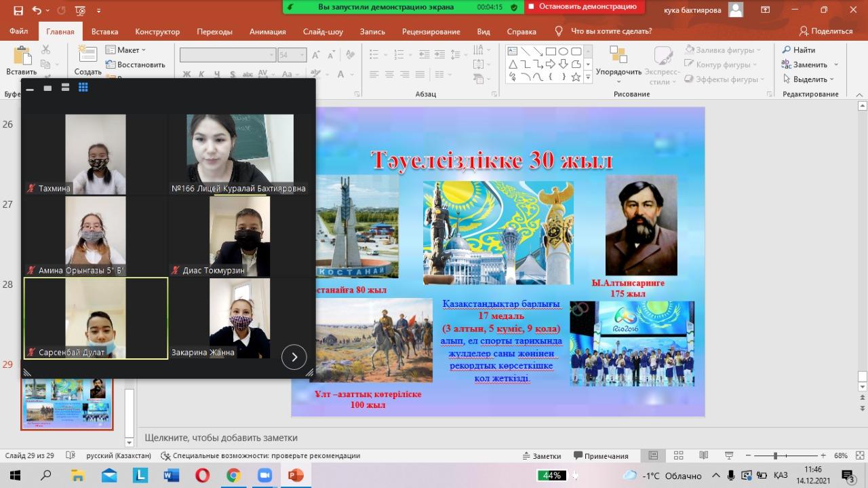The width and height of the screenshot is (868, 488).
Task: Save the presentation with the floppy disk icon
Action: pos(18,10)
